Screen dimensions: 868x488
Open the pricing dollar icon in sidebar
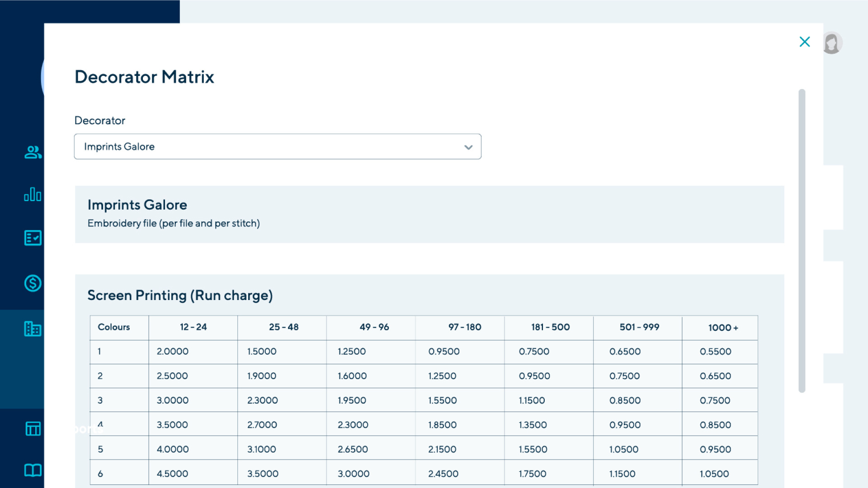tap(32, 284)
